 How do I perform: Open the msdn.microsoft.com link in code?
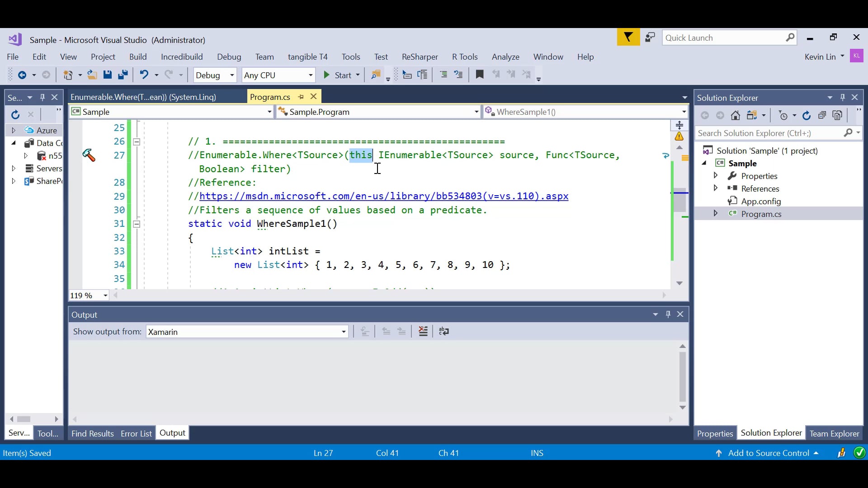click(383, 196)
